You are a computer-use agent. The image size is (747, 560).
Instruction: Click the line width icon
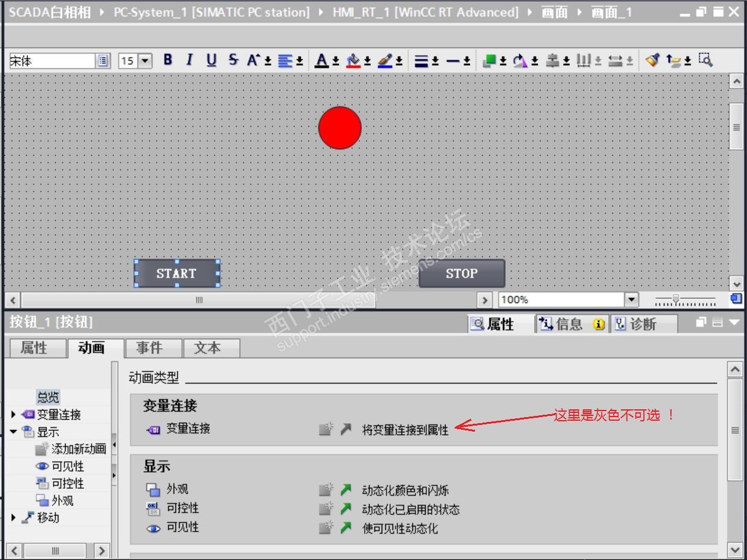[x=421, y=61]
